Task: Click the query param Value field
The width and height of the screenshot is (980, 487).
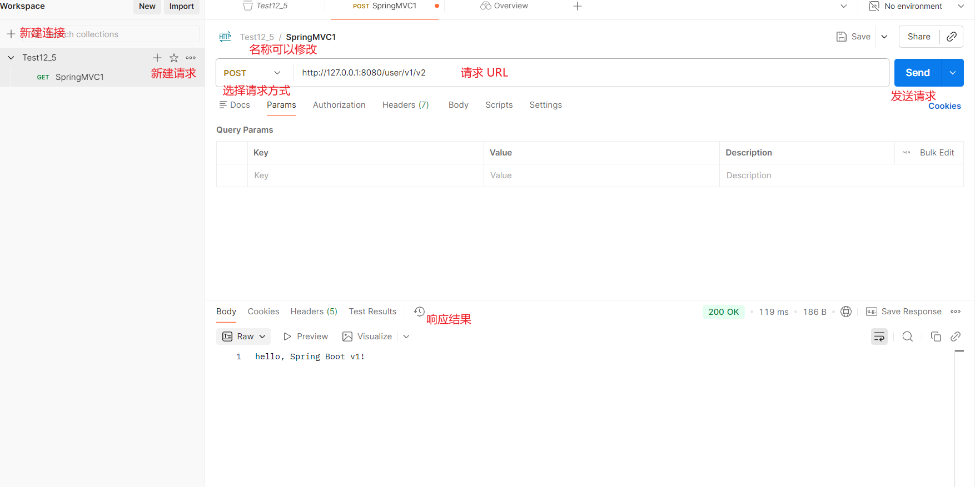Action: 601,175
